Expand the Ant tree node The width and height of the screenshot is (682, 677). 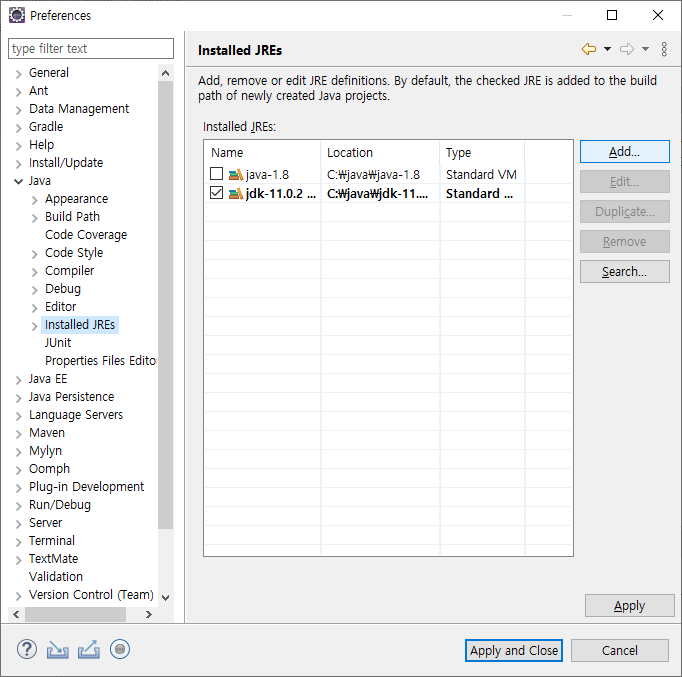click(18, 92)
